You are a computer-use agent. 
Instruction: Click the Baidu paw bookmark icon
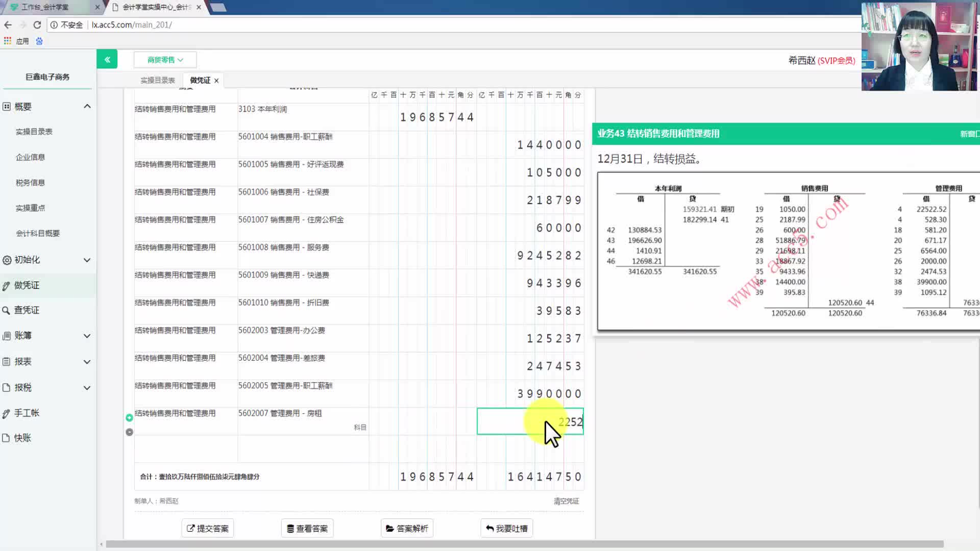point(39,41)
